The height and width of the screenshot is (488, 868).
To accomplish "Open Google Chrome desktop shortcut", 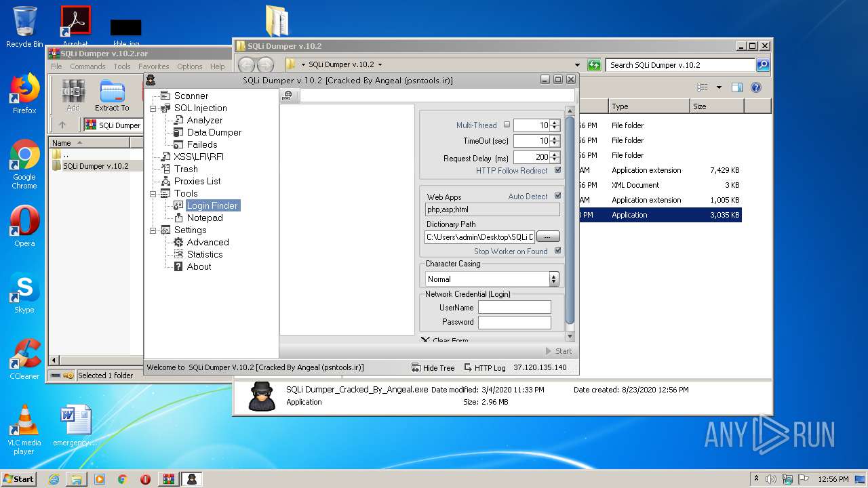I will [24, 165].
